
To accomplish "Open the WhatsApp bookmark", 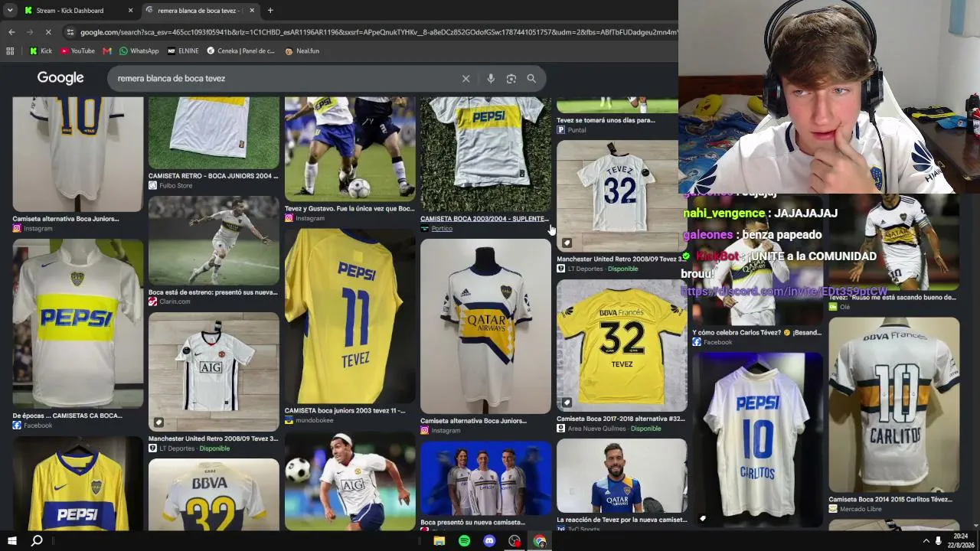I will pos(139,51).
